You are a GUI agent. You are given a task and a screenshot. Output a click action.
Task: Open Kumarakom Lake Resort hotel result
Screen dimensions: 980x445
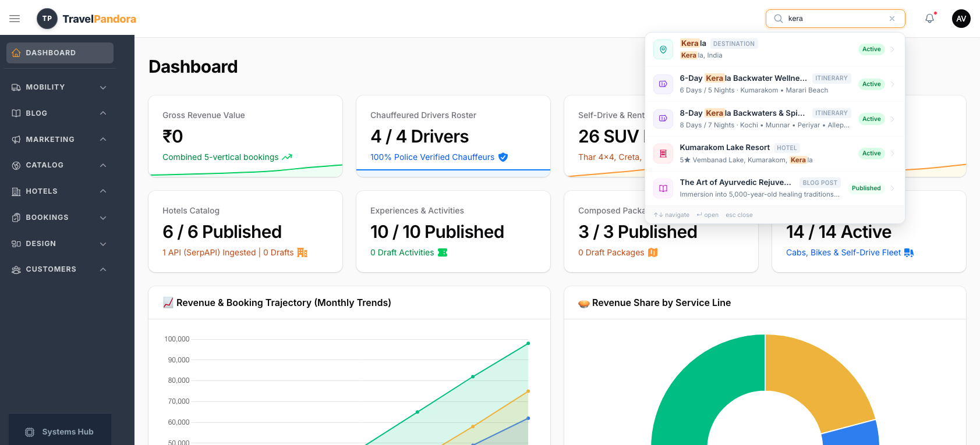tap(775, 154)
